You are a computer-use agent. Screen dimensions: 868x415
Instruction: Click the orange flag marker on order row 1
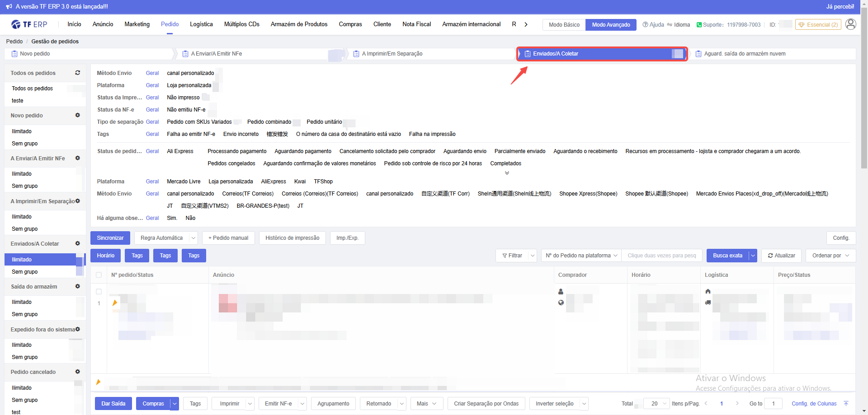115,303
